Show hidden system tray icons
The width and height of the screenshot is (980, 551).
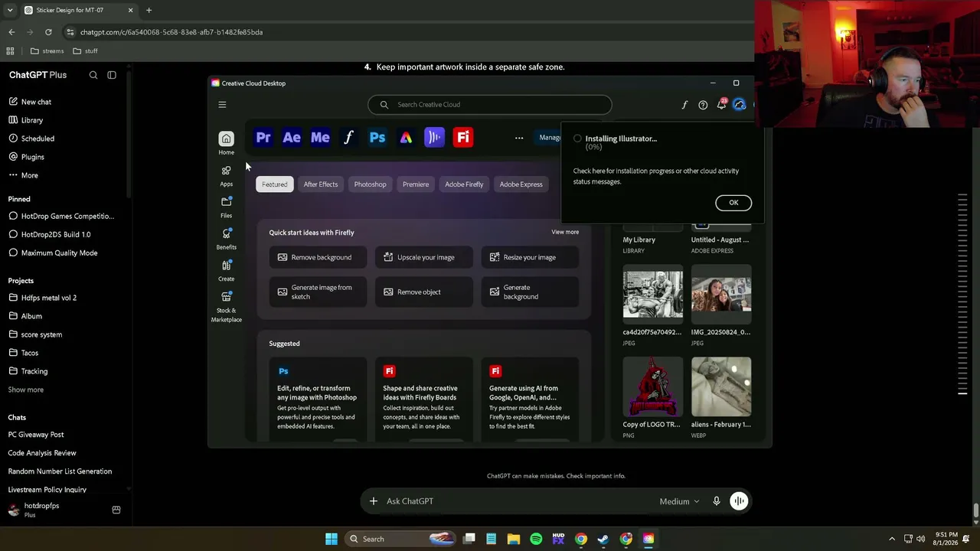point(892,539)
